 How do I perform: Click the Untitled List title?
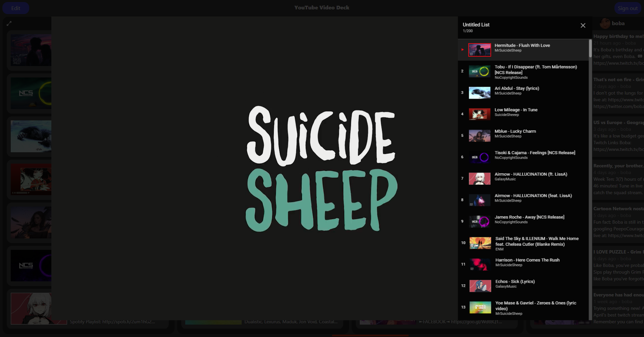[476, 25]
